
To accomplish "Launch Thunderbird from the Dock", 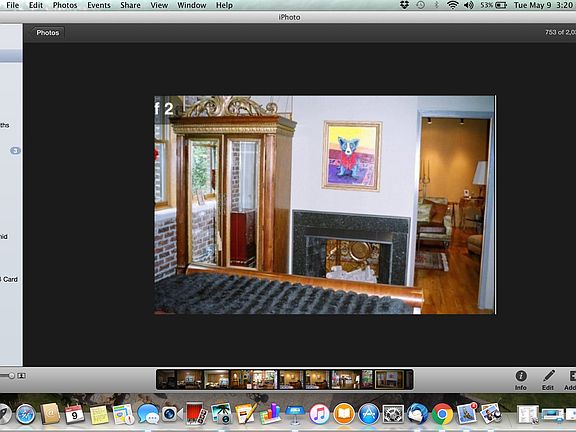I will pyautogui.click(x=418, y=414).
